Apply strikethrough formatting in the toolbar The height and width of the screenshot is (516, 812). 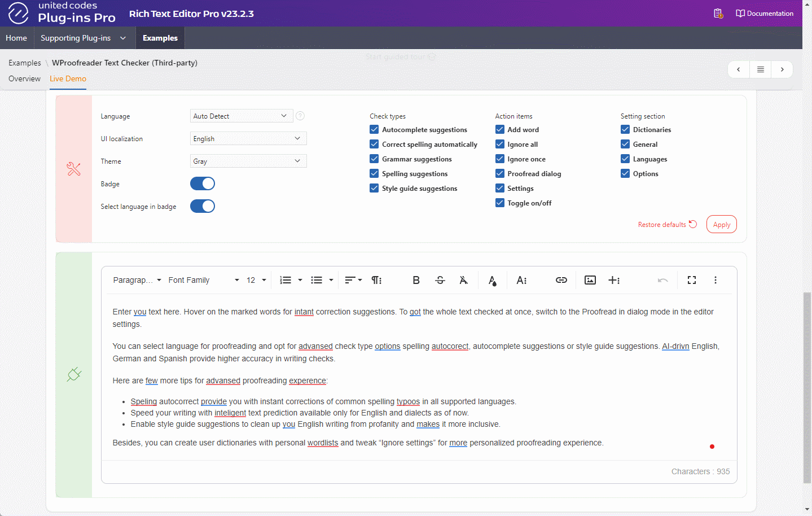coord(440,280)
